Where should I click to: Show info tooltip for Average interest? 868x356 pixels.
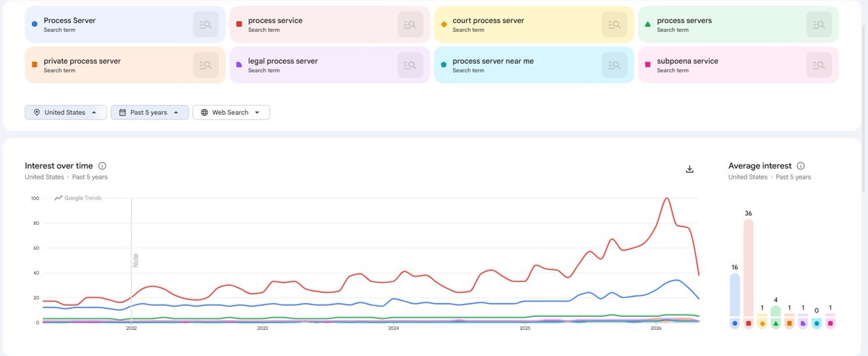tap(801, 166)
